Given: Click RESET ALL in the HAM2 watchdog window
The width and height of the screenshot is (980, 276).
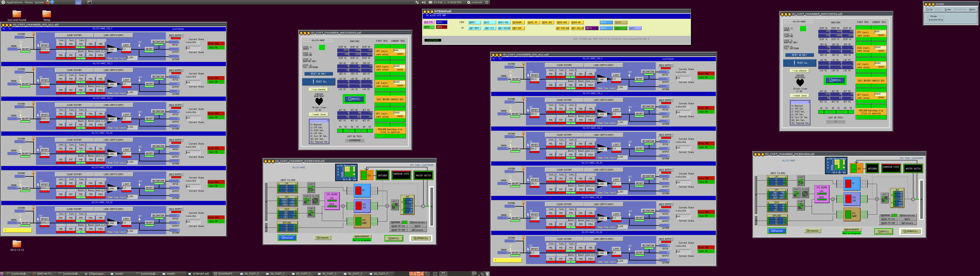Looking at the screenshot, I should [319, 82].
